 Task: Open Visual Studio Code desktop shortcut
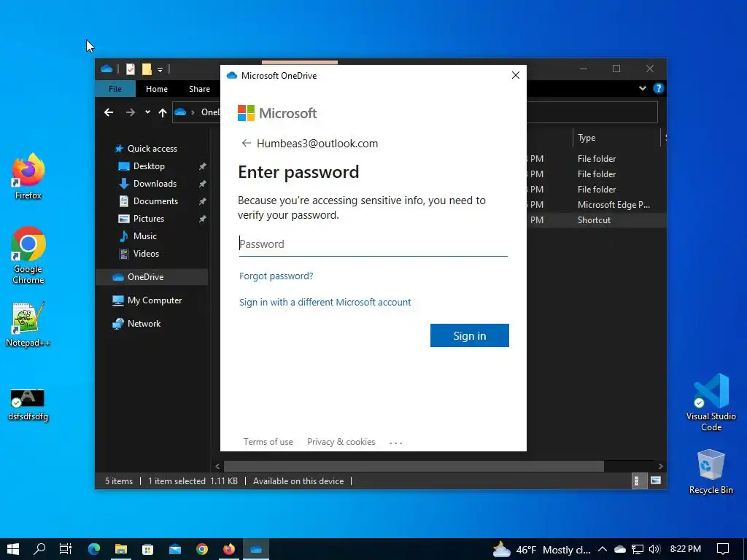click(x=711, y=402)
